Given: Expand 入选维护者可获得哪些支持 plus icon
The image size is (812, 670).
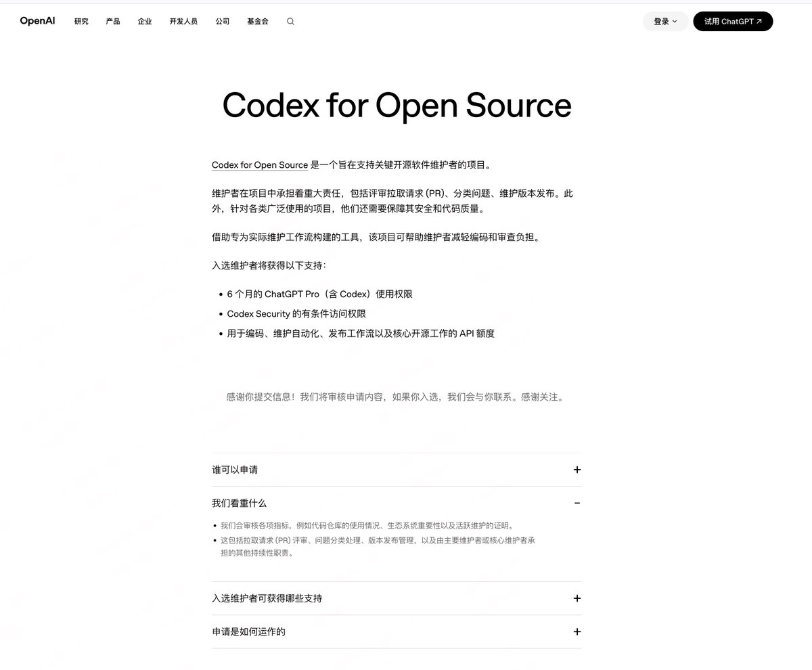Looking at the screenshot, I should pyautogui.click(x=577, y=598).
